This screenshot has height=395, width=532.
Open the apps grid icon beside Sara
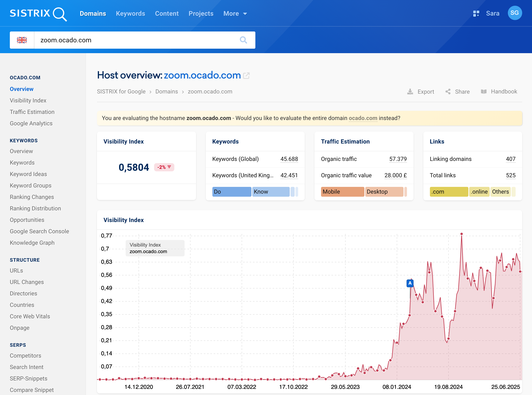tap(476, 13)
